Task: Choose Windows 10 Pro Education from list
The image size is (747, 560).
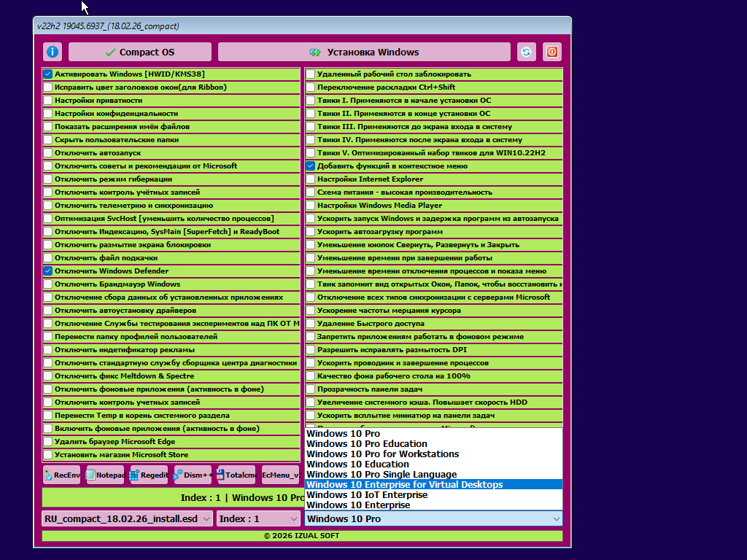Action: click(x=367, y=444)
